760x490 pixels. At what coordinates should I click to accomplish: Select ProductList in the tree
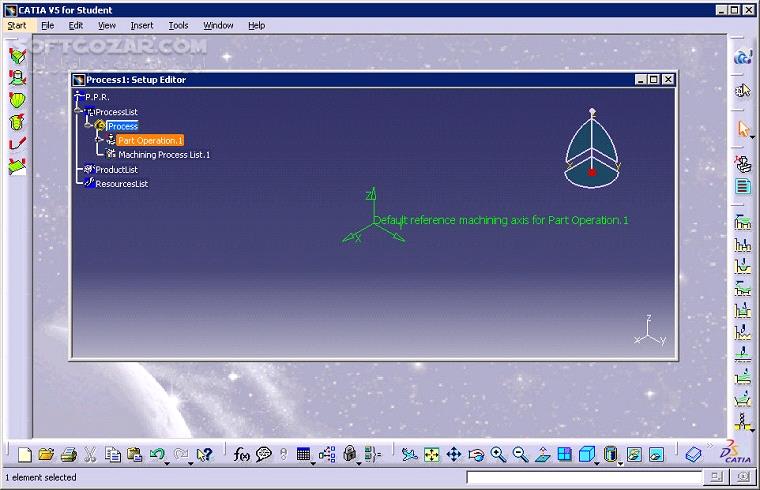[116, 170]
